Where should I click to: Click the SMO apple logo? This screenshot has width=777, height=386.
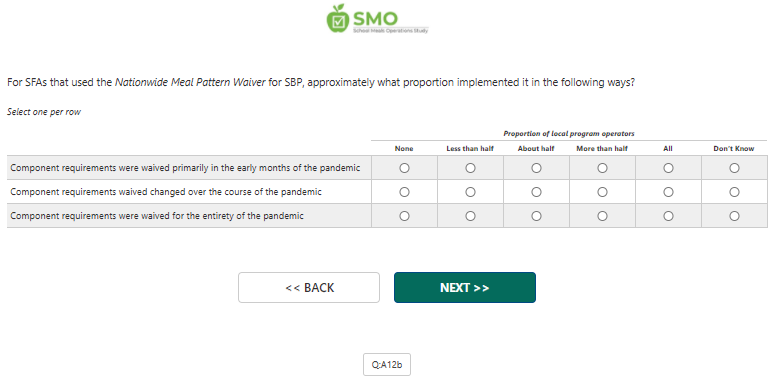coord(377,19)
